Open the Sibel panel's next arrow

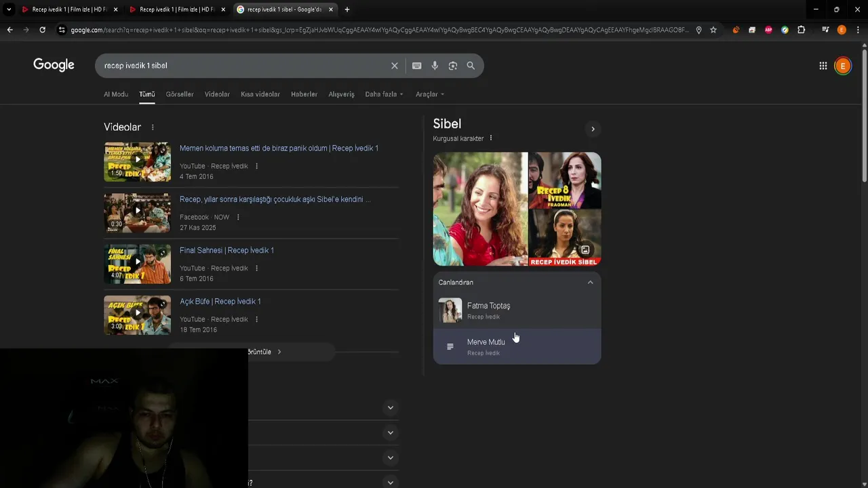coord(593,129)
